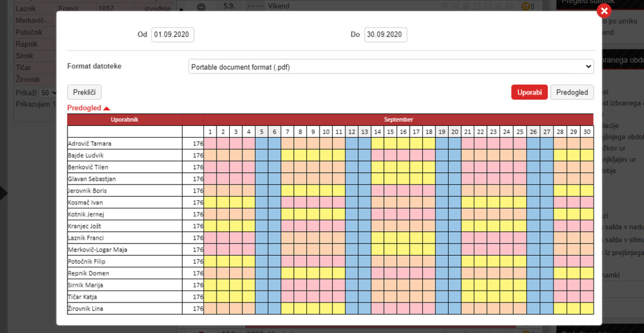Open the Prikaži rows-per-page dropdown in background
This screenshot has width=644, height=333.
tap(48, 93)
